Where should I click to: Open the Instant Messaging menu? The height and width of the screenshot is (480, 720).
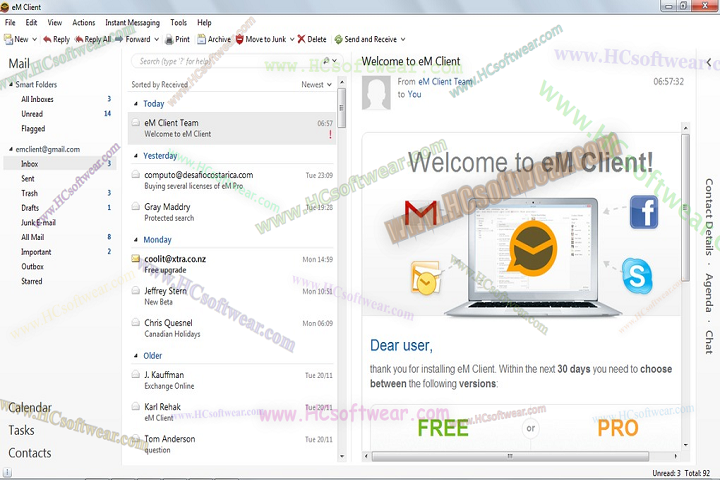pos(132,23)
